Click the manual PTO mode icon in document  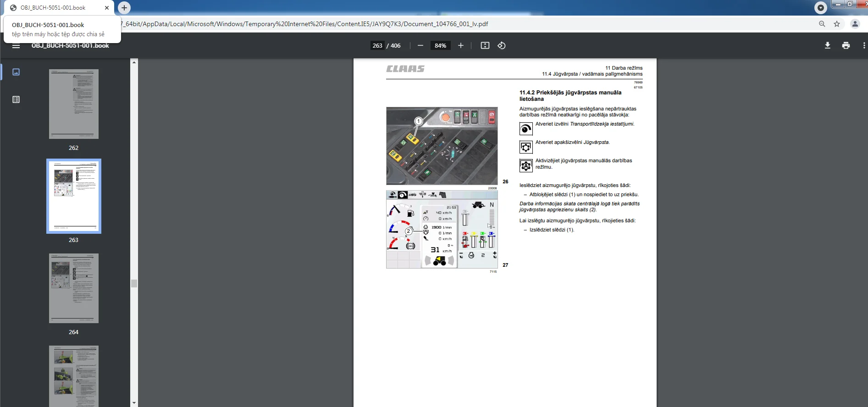click(526, 165)
